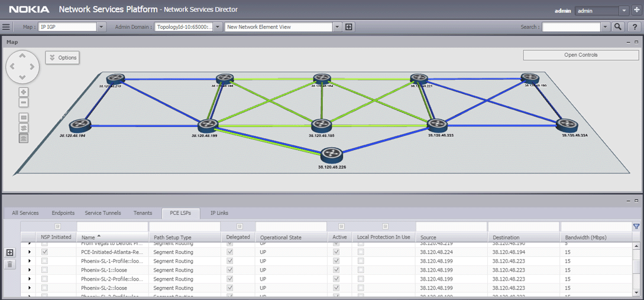
Task: Click the map Options button
Action: point(63,57)
